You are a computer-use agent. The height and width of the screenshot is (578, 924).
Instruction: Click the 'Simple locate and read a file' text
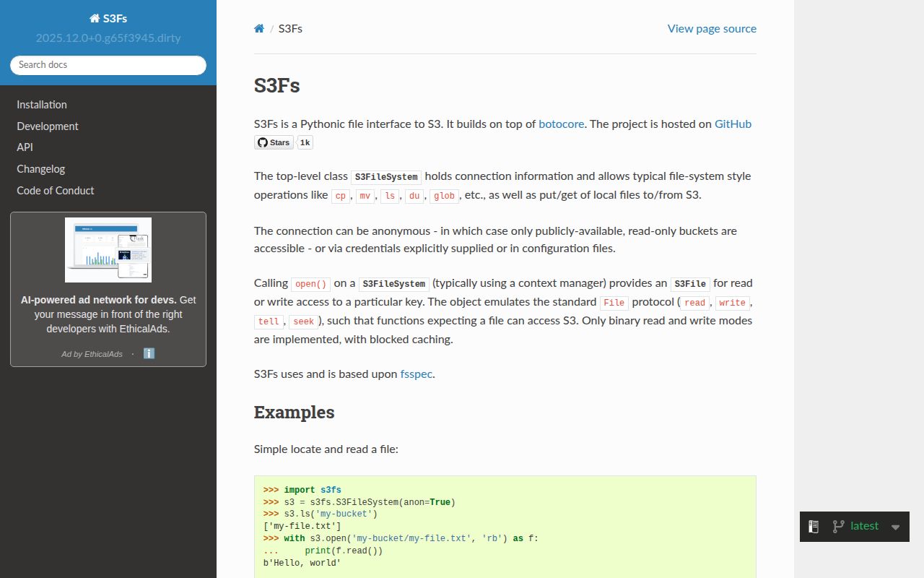point(326,449)
